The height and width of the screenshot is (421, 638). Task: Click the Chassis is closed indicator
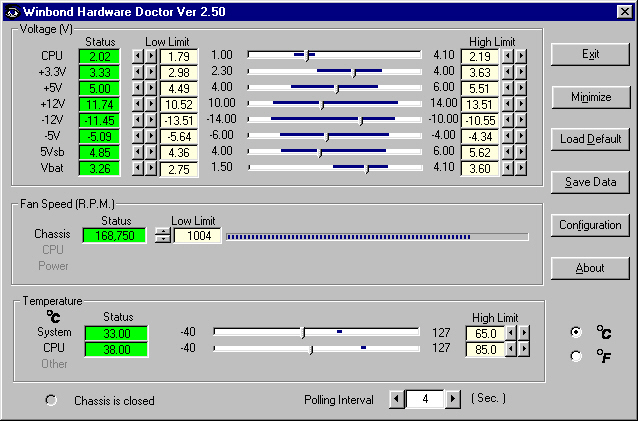tap(52, 401)
